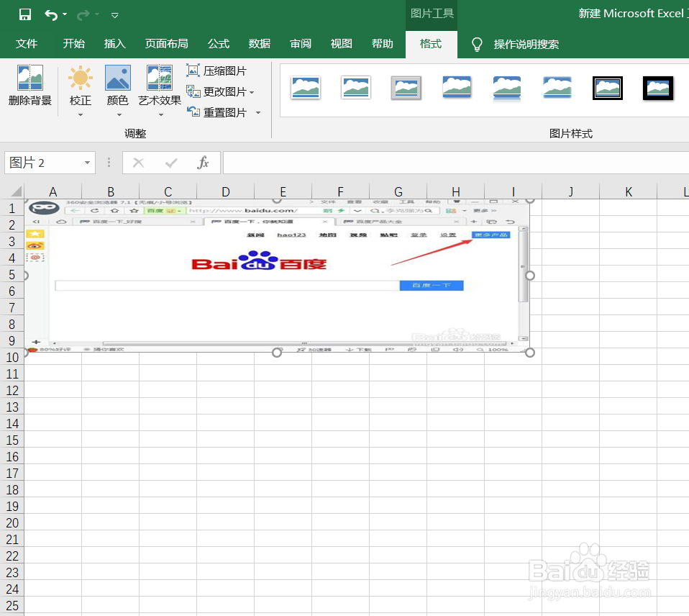Click the picture's bottom-right resize handle
The height and width of the screenshot is (616, 689).
(x=530, y=353)
